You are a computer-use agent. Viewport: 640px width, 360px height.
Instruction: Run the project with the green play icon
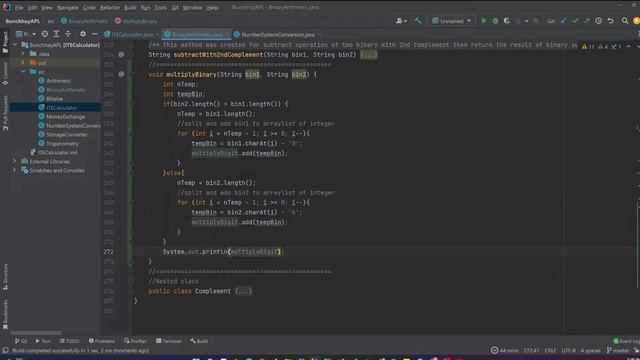tap(484, 20)
